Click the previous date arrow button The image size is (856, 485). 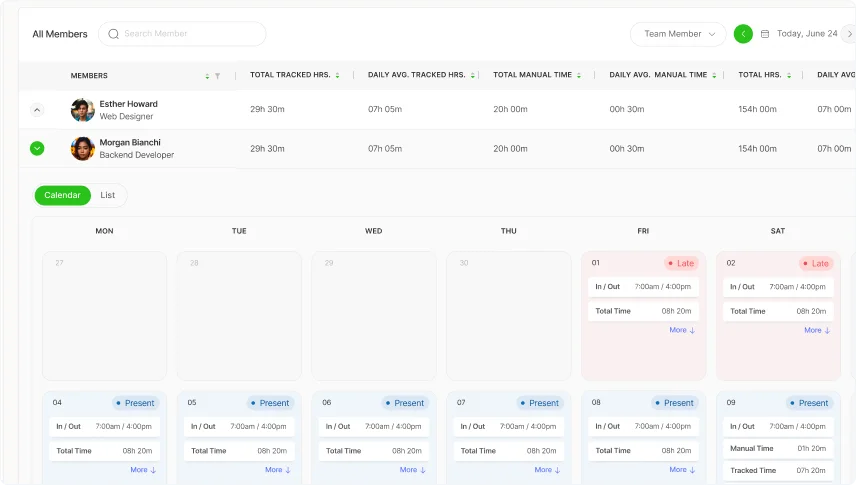pyautogui.click(x=743, y=34)
